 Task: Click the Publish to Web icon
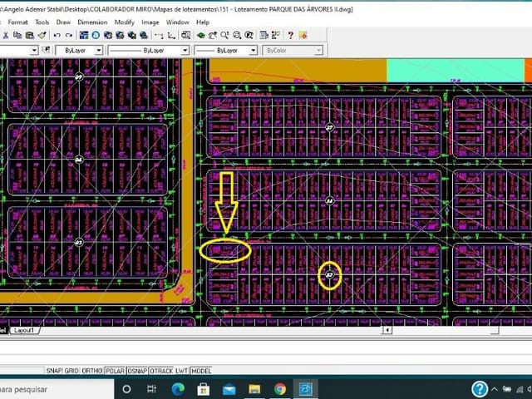click(120, 35)
